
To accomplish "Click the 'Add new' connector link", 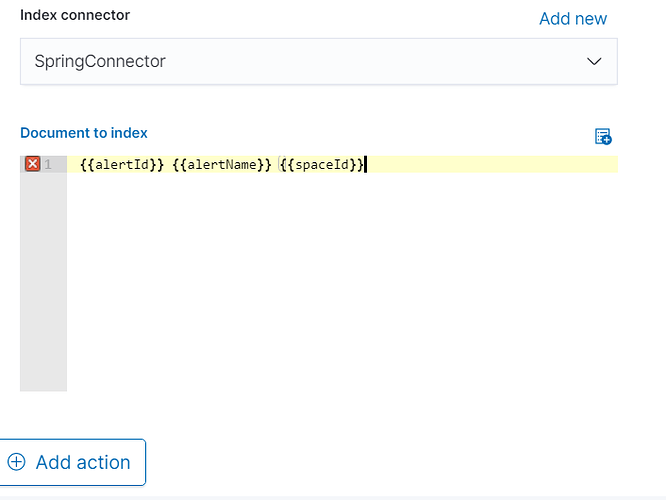I will [x=572, y=18].
